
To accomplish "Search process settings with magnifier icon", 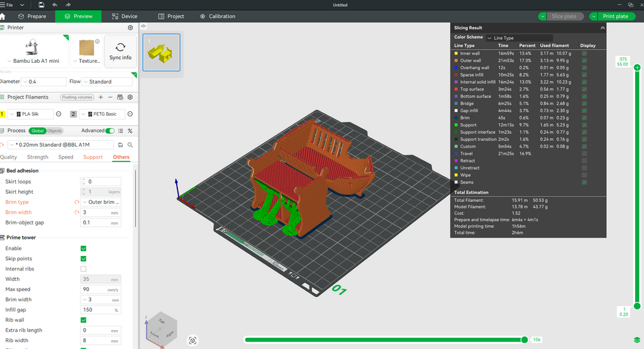I will [x=130, y=145].
